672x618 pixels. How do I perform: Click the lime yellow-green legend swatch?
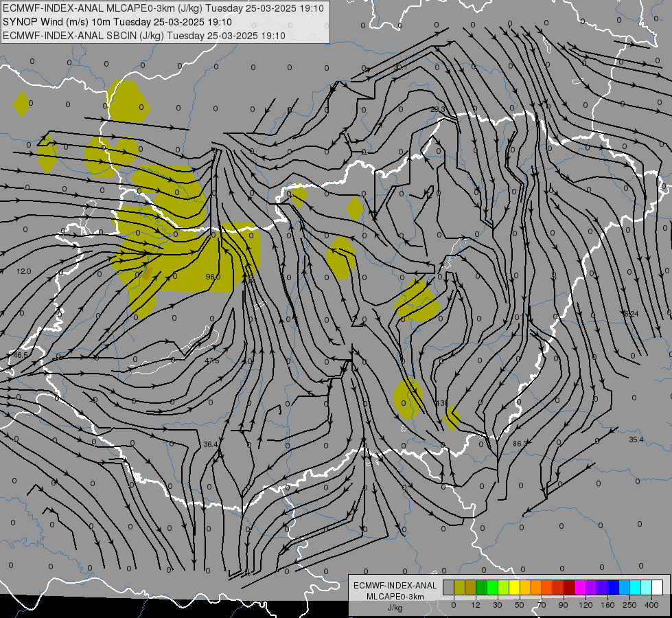504,588
